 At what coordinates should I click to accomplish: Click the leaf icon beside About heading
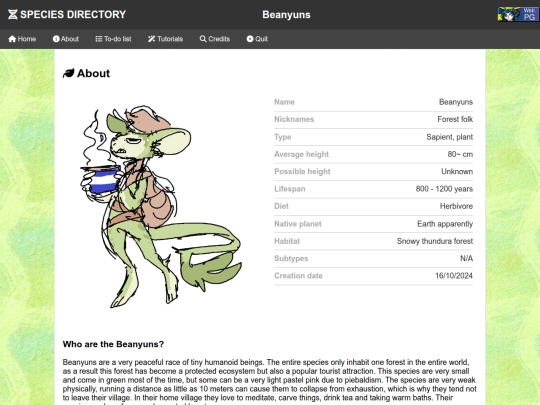[69, 73]
